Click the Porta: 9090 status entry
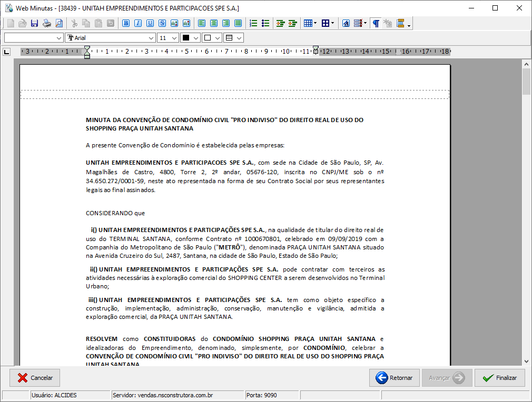Screen dimensions: 532x402 pyautogui.click(x=272, y=395)
